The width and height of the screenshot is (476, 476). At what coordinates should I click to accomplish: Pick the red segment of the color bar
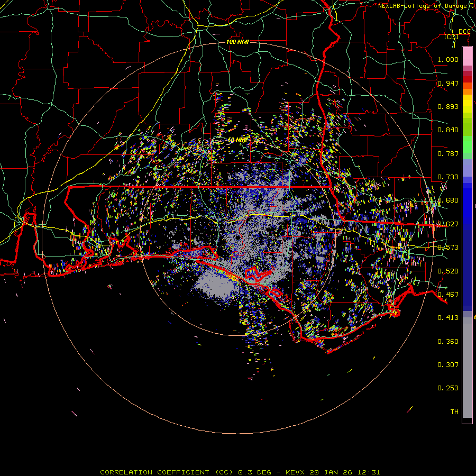[467, 79]
